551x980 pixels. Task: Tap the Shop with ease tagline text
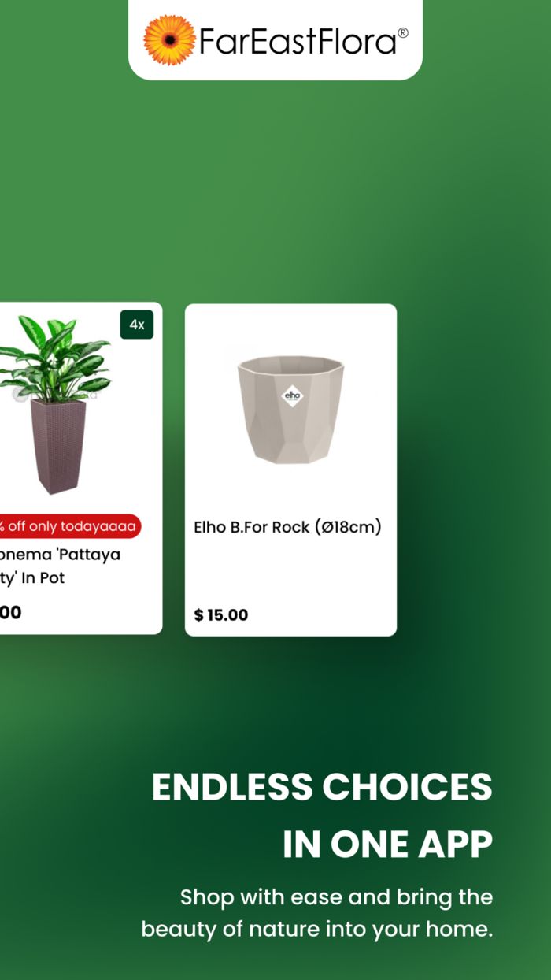point(337,896)
